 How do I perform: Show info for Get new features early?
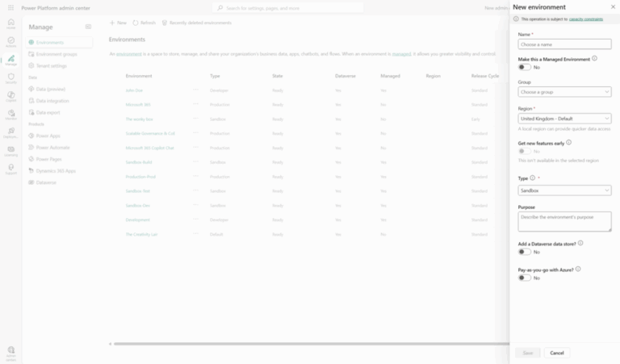pos(568,142)
